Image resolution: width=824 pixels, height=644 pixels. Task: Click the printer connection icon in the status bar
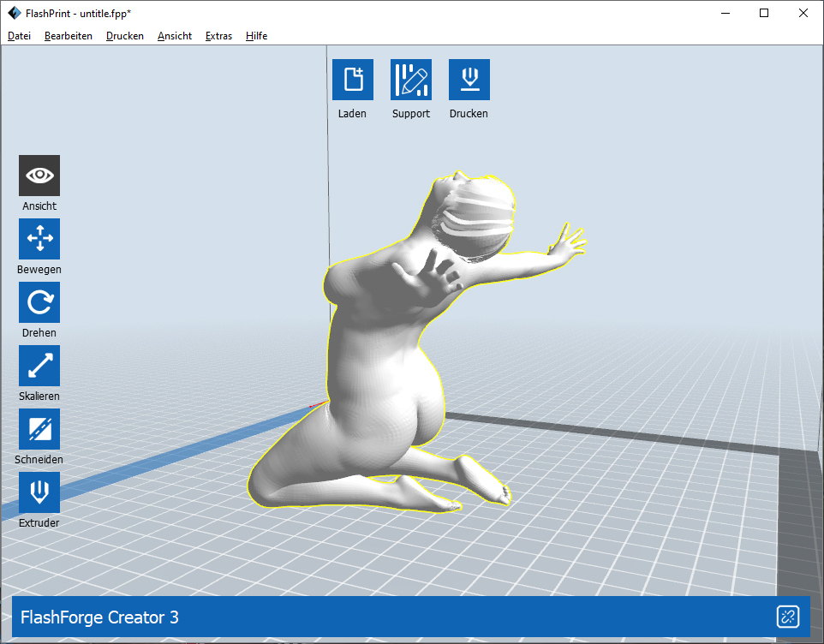click(x=788, y=617)
